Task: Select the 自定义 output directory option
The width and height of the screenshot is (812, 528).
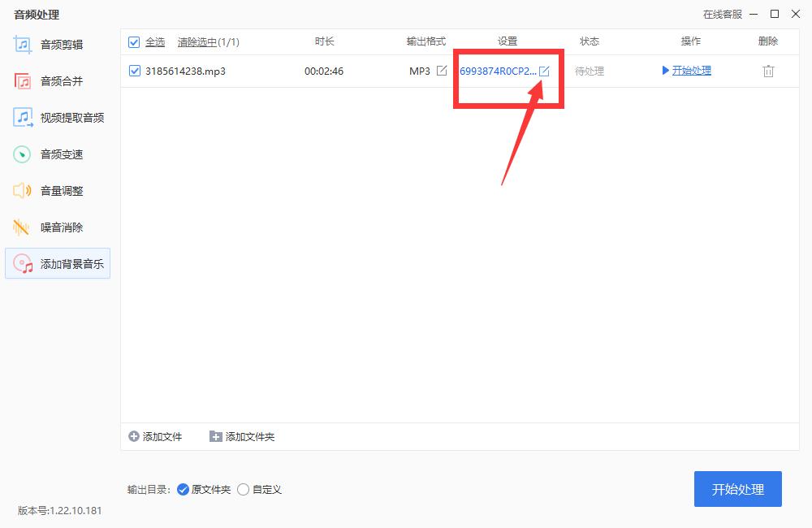Action: (x=243, y=489)
